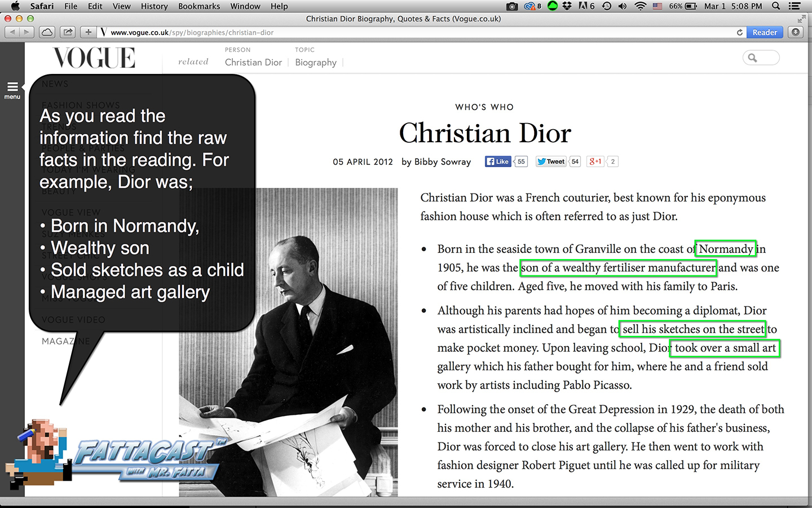
Task: Click the tweet count 54
Action: [575, 161]
